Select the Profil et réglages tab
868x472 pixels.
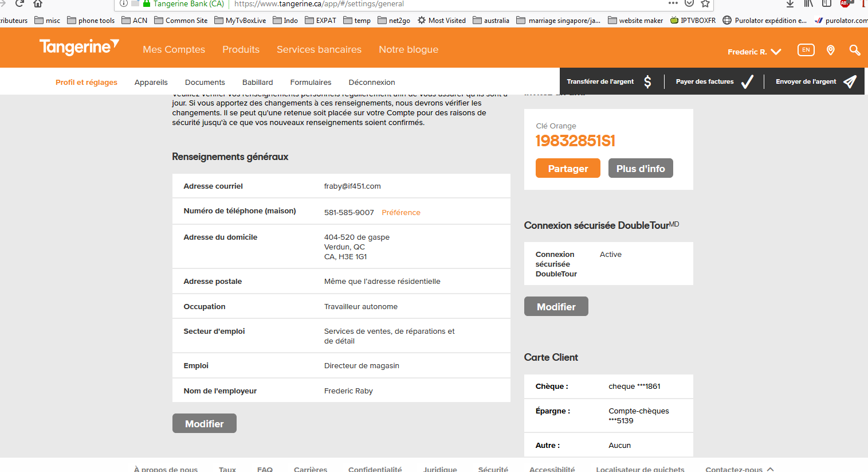pos(87,82)
